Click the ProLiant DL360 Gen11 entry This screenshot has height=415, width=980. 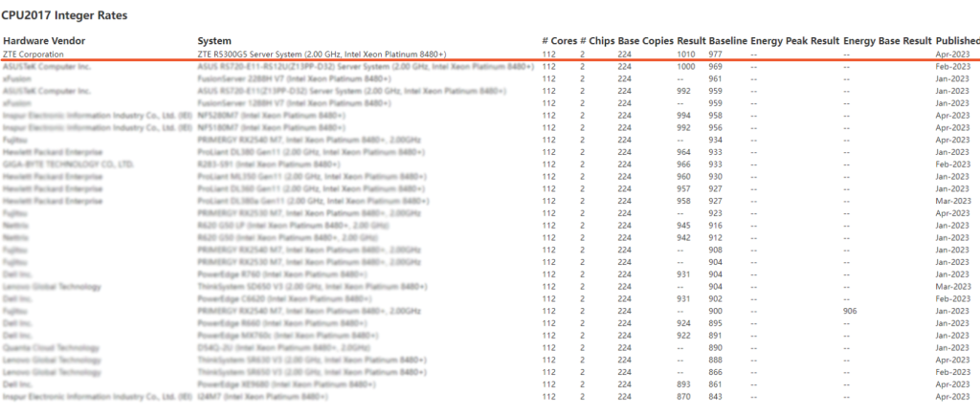[x=311, y=189]
